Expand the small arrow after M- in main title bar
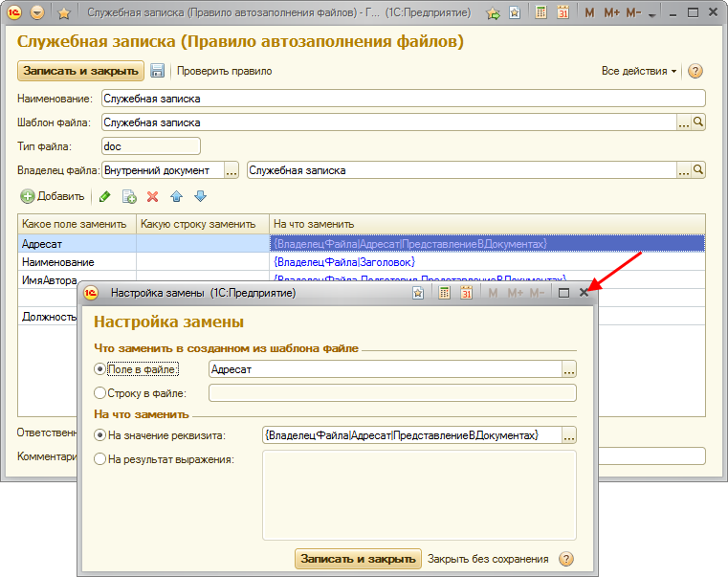This screenshot has width=728, height=577. 651,15
